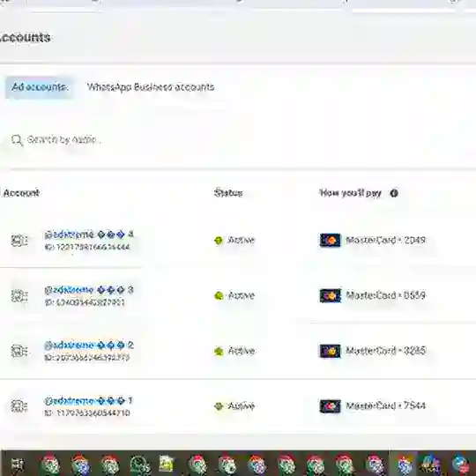Click the How you'll pay info icon
Screen dimensions: 476x476
[394, 193]
